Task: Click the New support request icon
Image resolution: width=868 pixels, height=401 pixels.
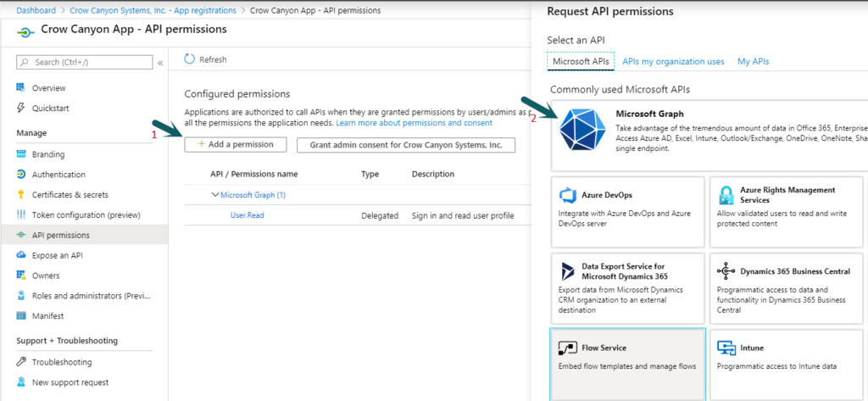Action: click(x=21, y=382)
